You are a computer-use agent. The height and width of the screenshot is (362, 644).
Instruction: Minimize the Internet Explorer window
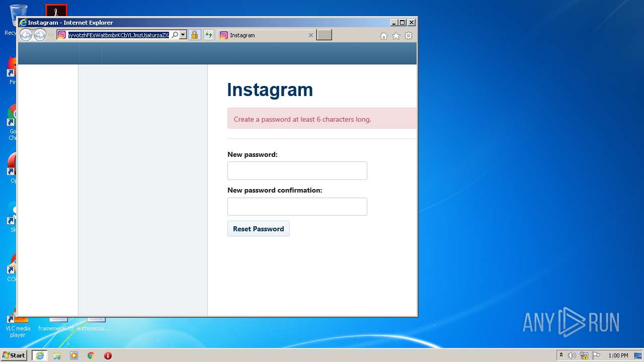pos(393,23)
